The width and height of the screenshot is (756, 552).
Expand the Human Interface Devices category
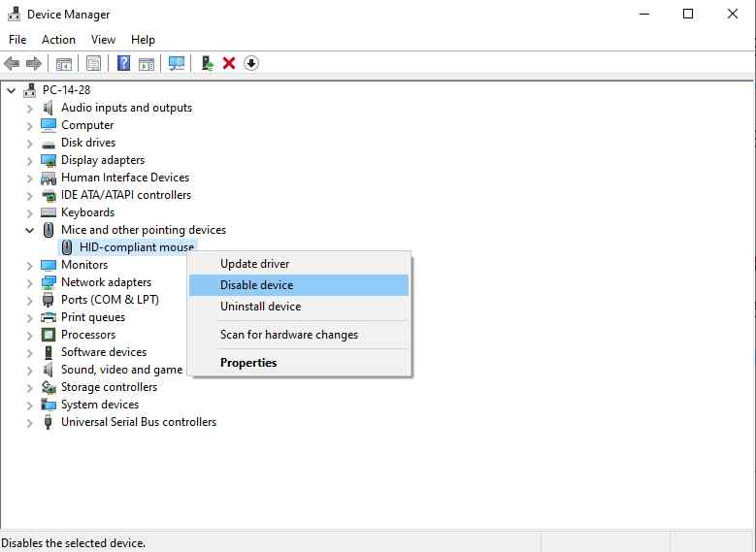(30, 179)
